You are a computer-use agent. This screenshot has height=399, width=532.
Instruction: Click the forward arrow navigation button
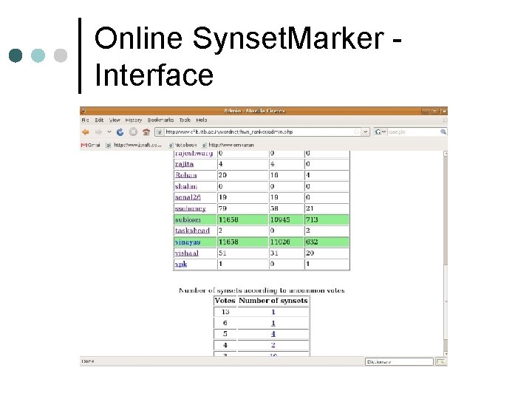pyautogui.click(x=99, y=132)
